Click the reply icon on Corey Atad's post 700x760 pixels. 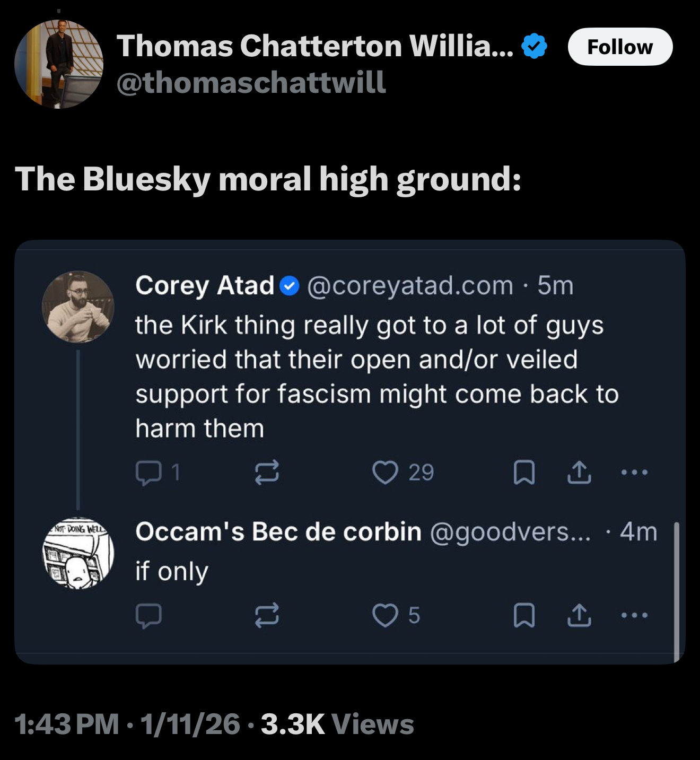(x=148, y=473)
